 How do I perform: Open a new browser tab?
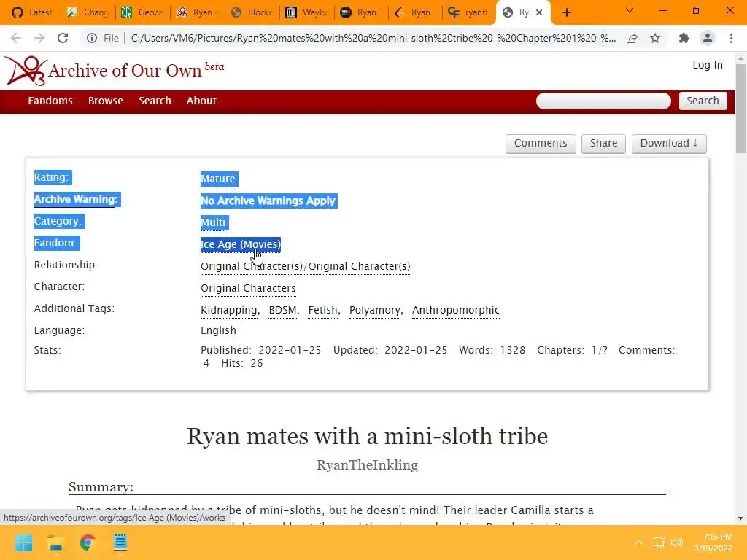[x=566, y=12]
